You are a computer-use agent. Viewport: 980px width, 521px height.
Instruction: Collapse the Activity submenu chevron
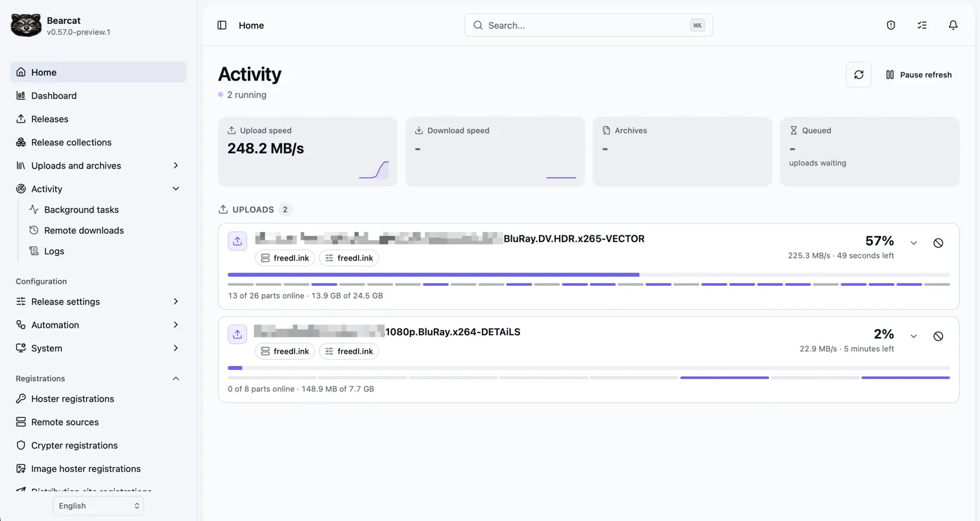(176, 189)
